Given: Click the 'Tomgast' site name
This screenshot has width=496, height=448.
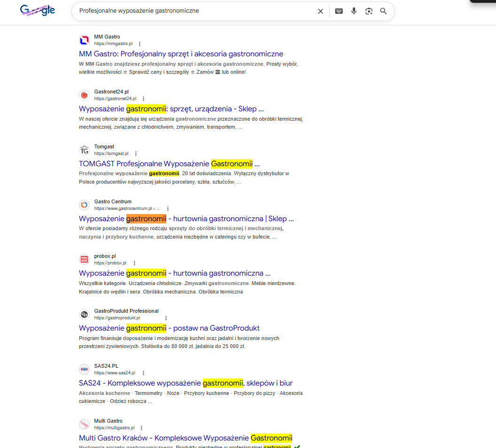Looking at the screenshot, I should 104,147.
